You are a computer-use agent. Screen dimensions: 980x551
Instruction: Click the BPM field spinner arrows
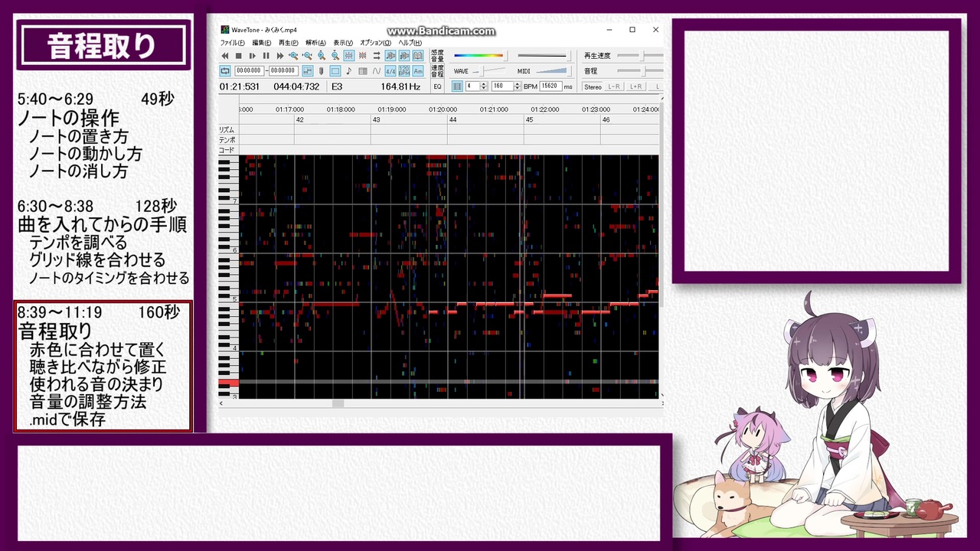[x=517, y=86]
